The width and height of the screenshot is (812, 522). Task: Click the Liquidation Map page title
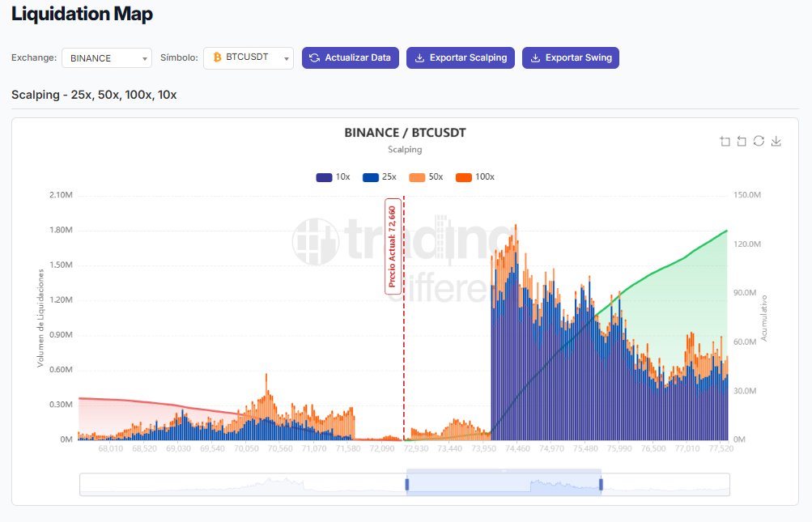82,14
